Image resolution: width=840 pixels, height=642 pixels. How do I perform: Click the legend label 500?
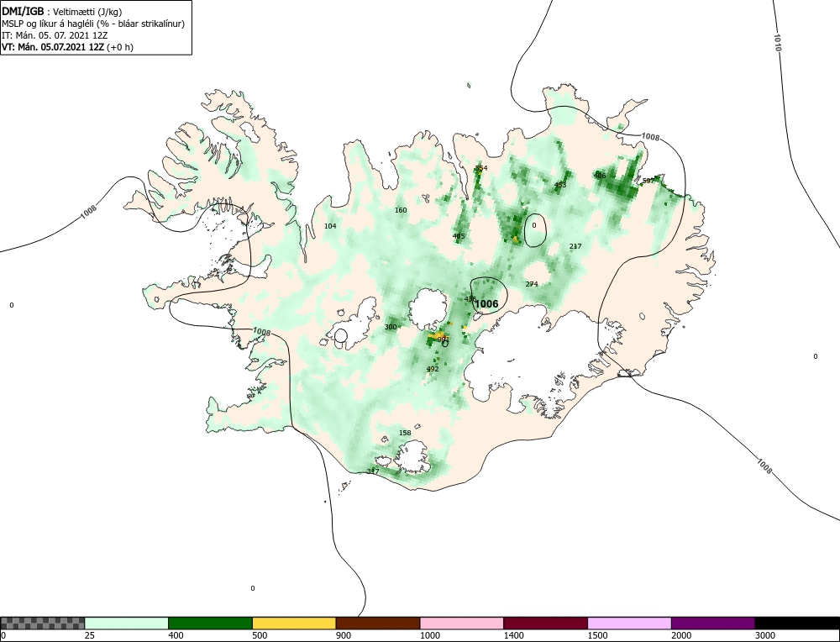pyautogui.click(x=260, y=635)
